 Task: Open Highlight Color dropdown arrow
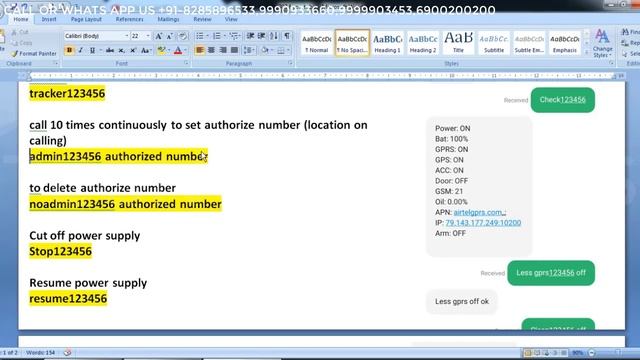169,50
